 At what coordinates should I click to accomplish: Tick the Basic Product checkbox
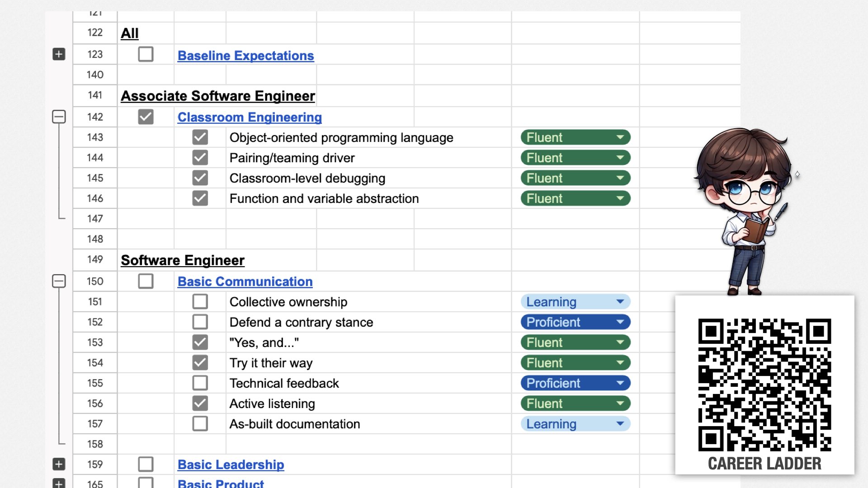click(x=146, y=483)
